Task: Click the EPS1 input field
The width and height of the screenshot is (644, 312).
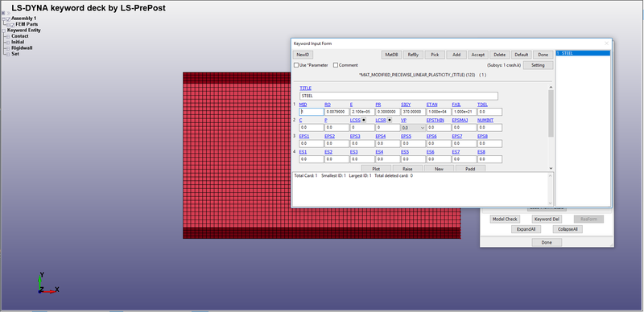Action: coord(312,144)
